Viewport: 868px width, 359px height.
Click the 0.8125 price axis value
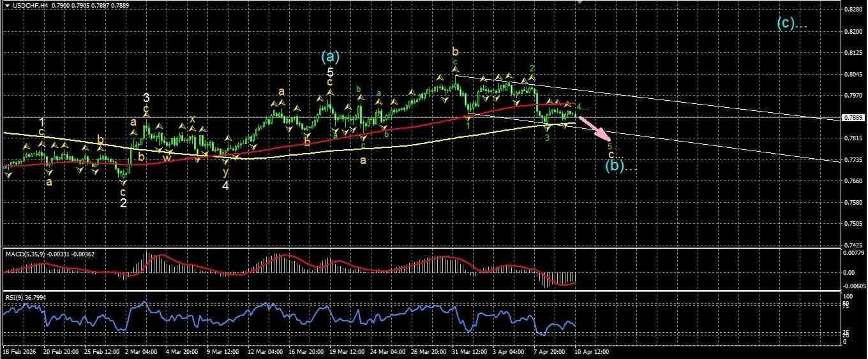[x=853, y=53]
